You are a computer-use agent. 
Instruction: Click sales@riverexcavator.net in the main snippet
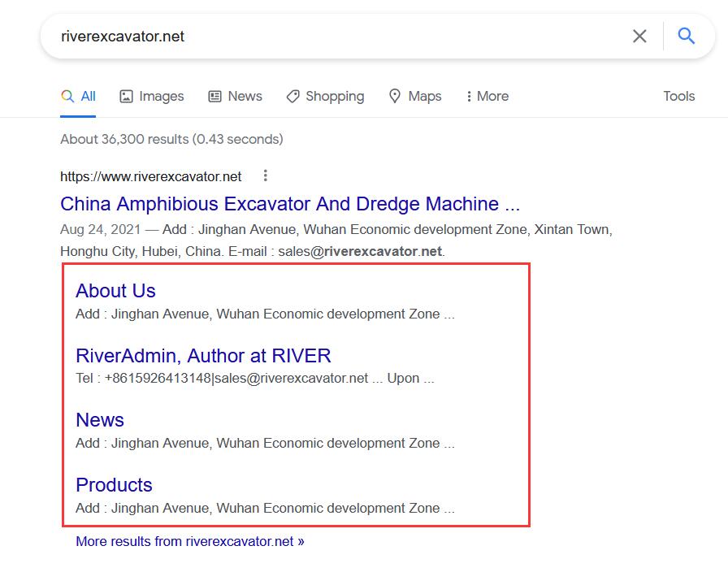[x=360, y=251]
